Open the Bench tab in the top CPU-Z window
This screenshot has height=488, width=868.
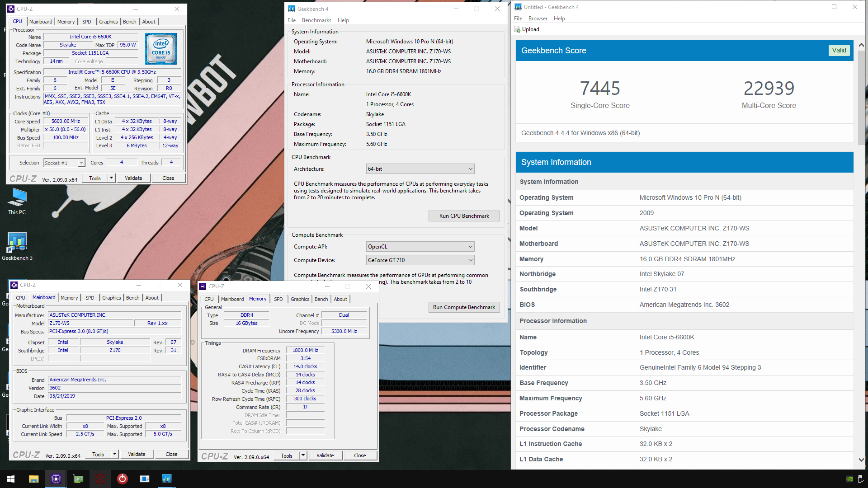[x=129, y=22]
